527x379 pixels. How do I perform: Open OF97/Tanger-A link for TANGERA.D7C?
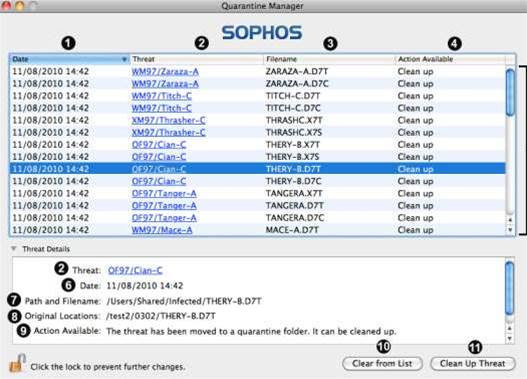tap(164, 218)
